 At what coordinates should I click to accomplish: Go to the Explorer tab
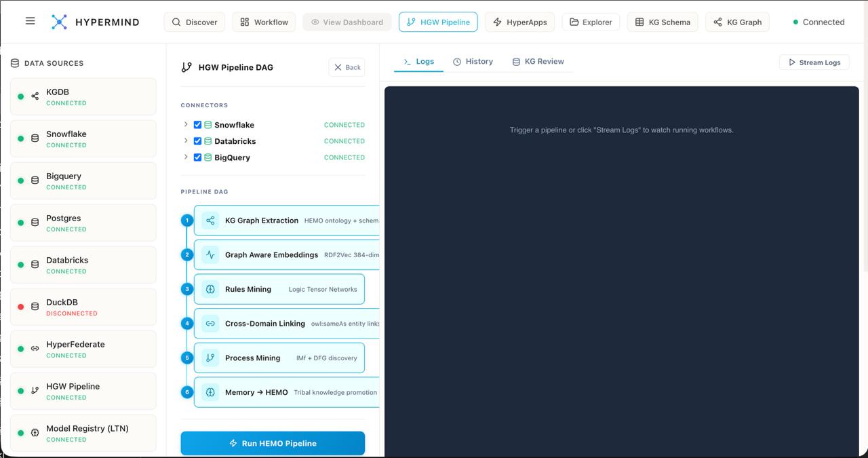[x=591, y=22]
